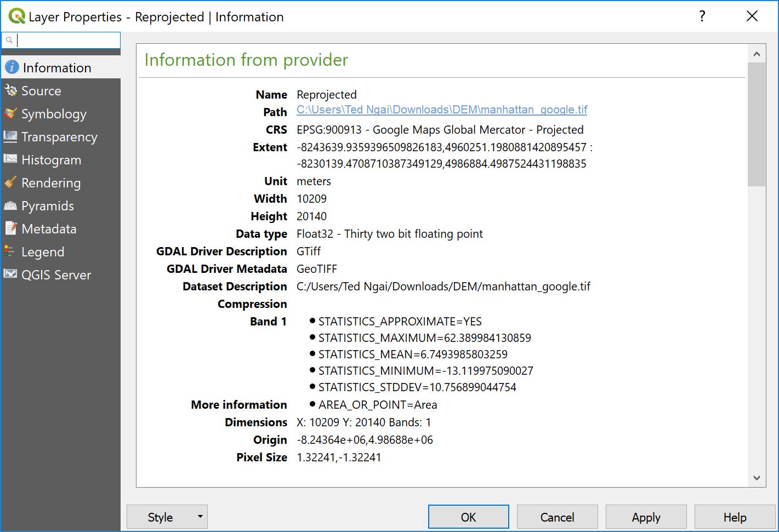The image size is (779, 532).
Task: Open the Help documentation
Action: (735, 516)
